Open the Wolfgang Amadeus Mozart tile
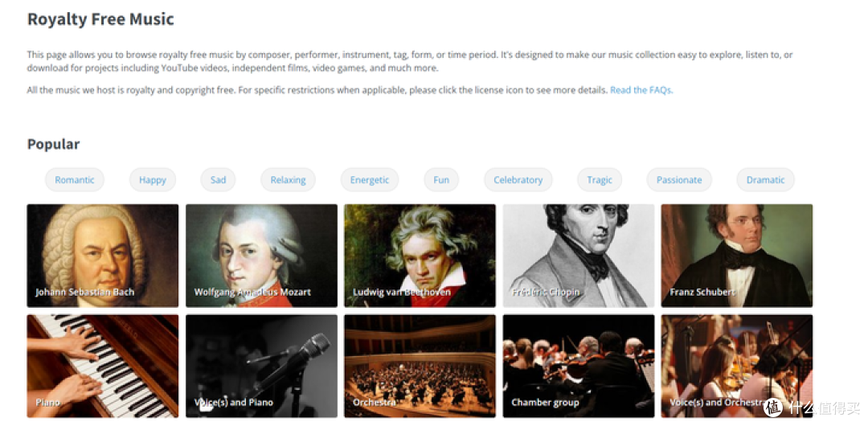868x426 pixels. click(x=261, y=256)
